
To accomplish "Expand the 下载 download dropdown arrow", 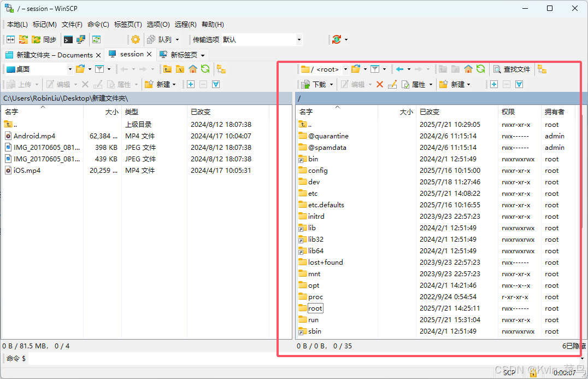I will click(x=332, y=84).
